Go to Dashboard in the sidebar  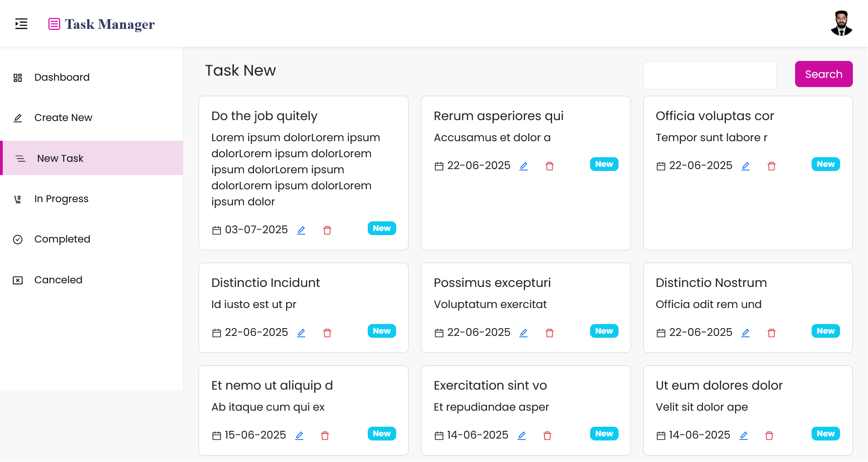click(x=62, y=77)
